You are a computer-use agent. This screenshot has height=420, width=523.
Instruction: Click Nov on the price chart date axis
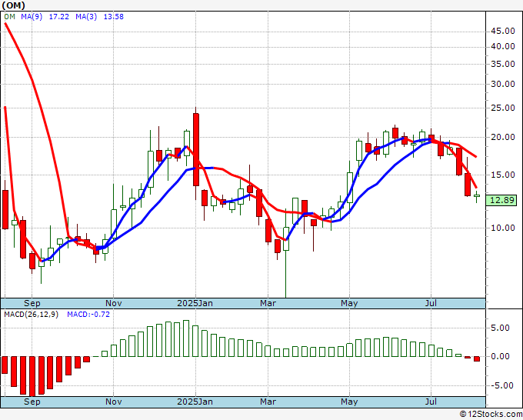[113, 303]
